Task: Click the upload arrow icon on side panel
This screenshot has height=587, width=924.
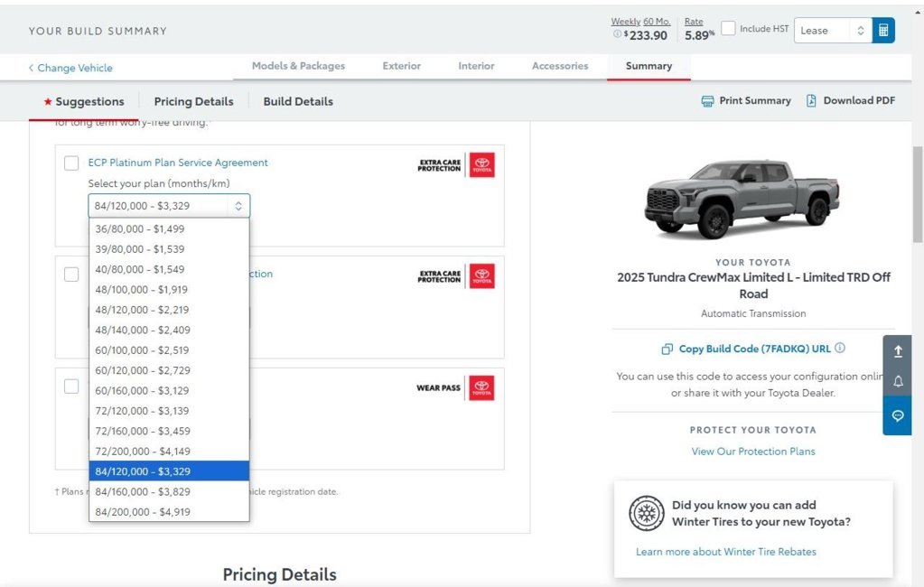Action: click(898, 351)
